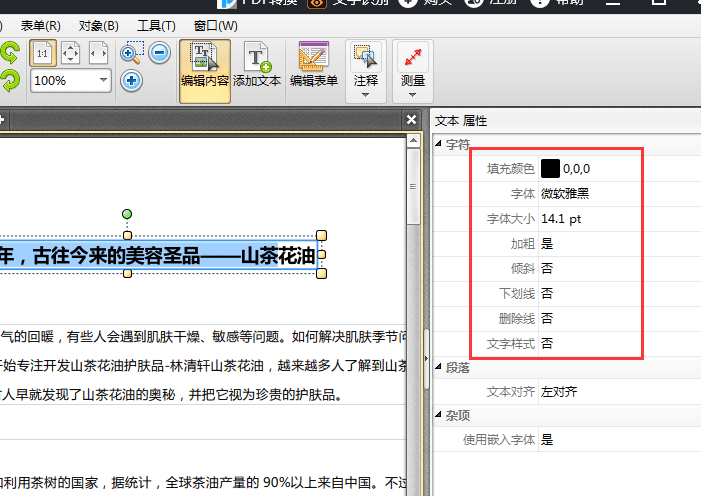
Task: Close the document tab with X button
Action: 411,120
